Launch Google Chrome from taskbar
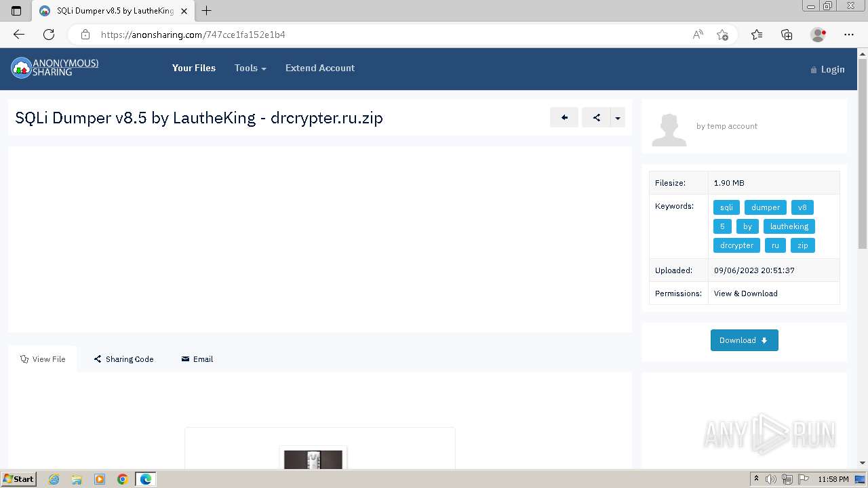The width and height of the screenshot is (868, 488). point(123,479)
